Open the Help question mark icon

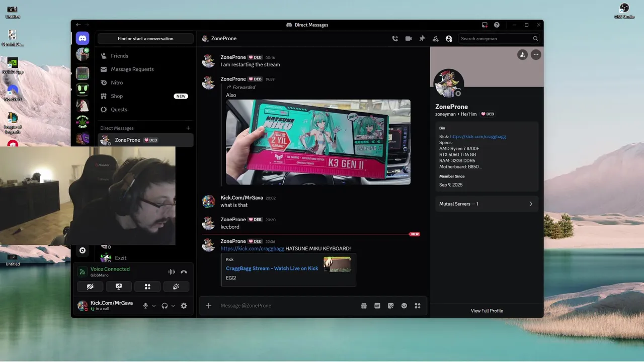(x=497, y=25)
